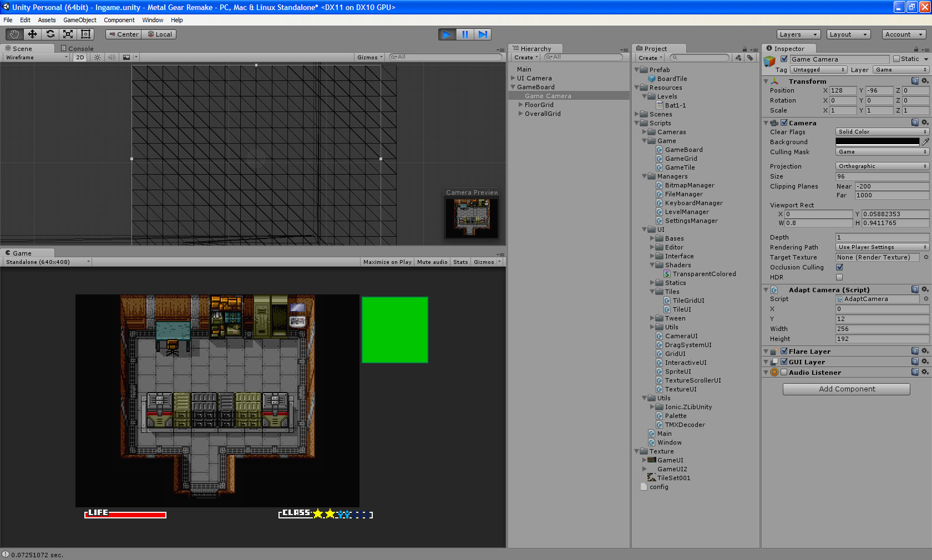This screenshot has width=932, height=560.
Task: Open Adapt Camera script gear menu
Action: pos(925,289)
